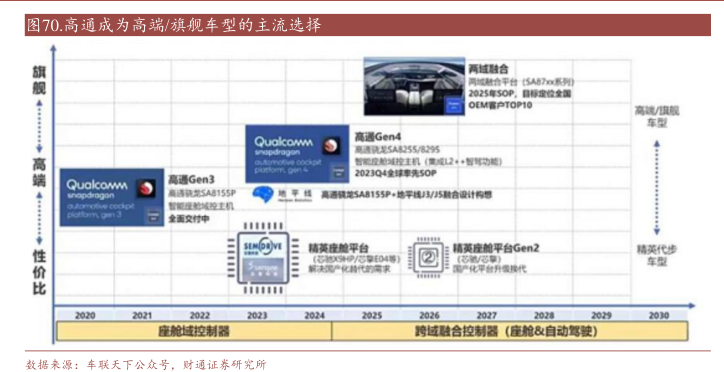
Task: Click the Qualcomm Snapdragon Gen 3 logo card
Action: 112,198
